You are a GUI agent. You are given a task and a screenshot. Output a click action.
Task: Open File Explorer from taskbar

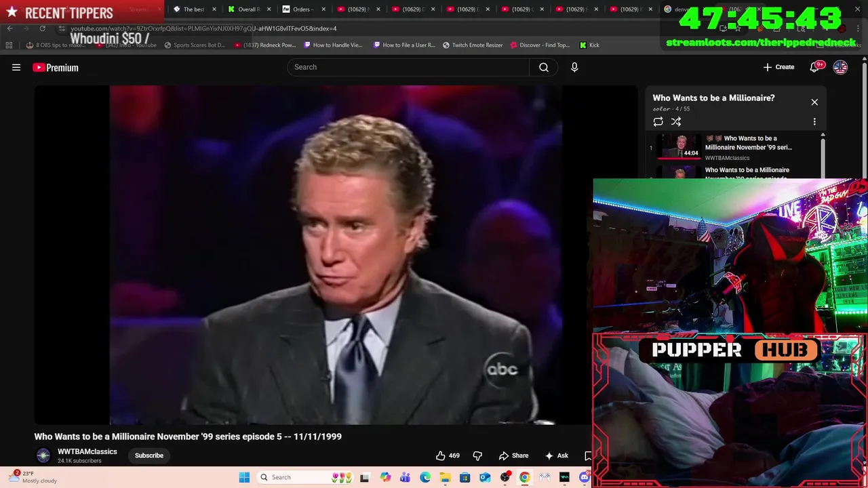click(x=445, y=477)
